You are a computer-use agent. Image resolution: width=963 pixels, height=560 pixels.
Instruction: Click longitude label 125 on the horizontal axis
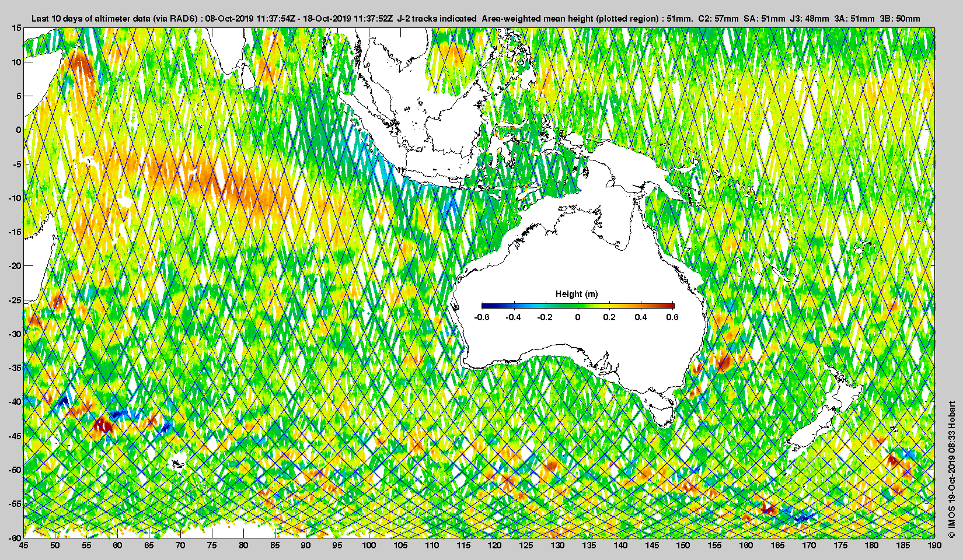526,545
